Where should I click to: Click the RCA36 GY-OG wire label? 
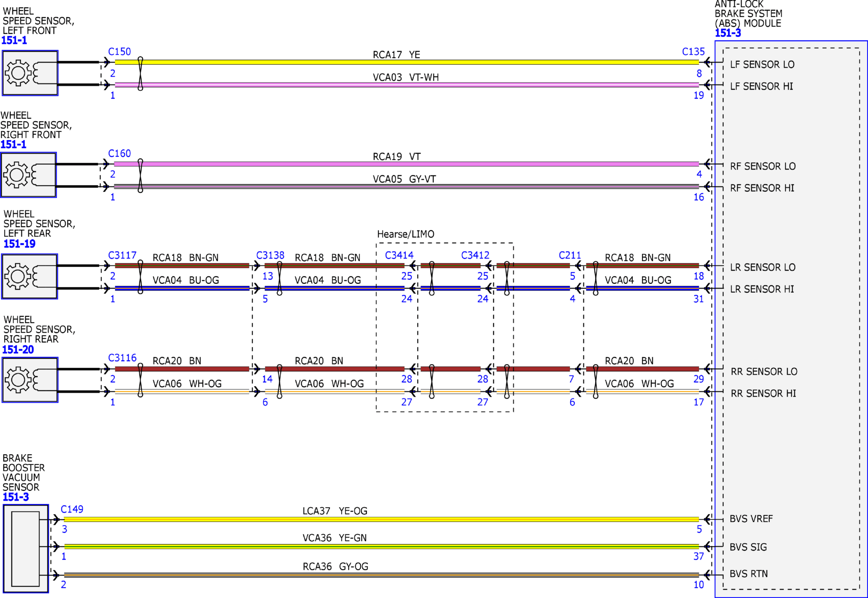(x=335, y=566)
